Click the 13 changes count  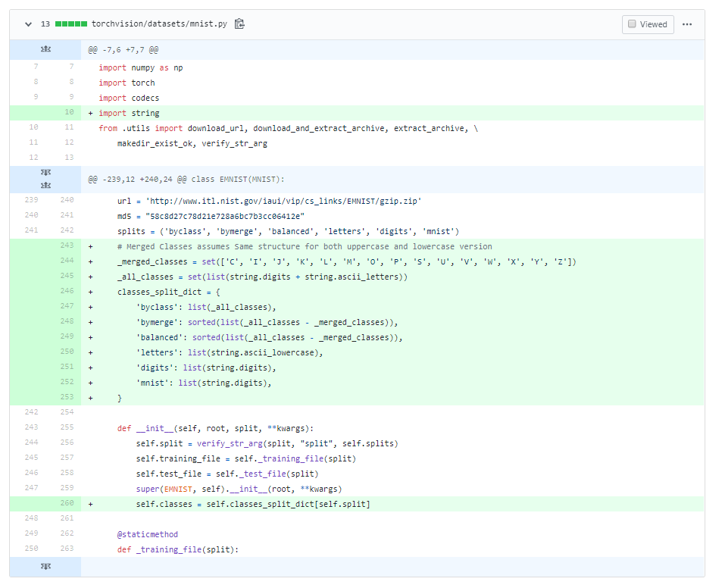45,24
